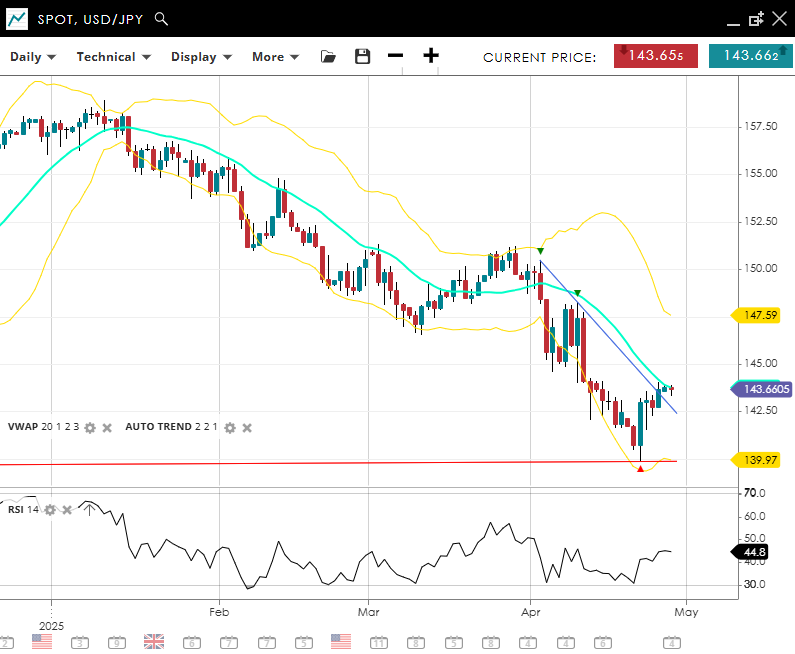Expand the Daily timeframe dropdown
This screenshot has height=654, width=795.
pyautogui.click(x=33, y=57)
